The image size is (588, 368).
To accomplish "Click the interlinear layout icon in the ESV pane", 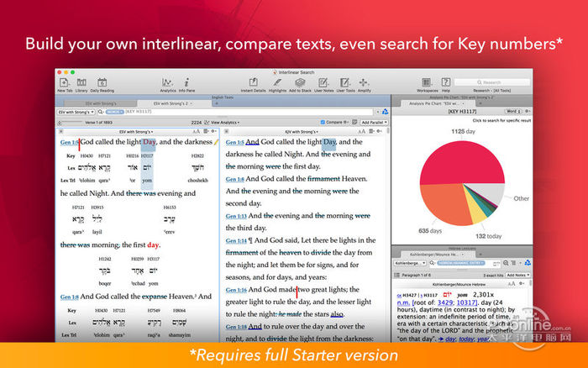I will tap(206, 132).
